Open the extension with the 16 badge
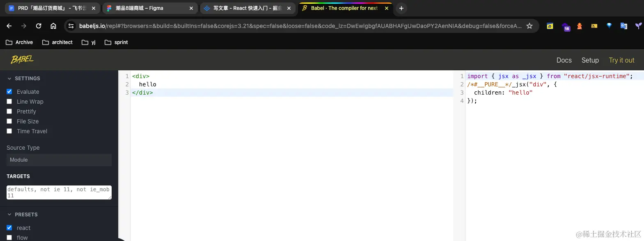644x241 pixels. (566, 26)
